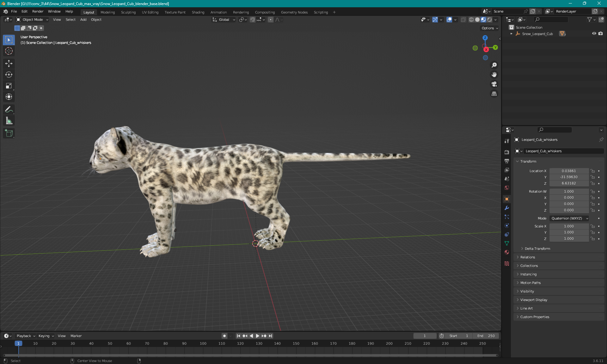This screenshot has width=607, height=364.
Task: Toggle viewport gizmos display
Action: (x=435, y=20)
